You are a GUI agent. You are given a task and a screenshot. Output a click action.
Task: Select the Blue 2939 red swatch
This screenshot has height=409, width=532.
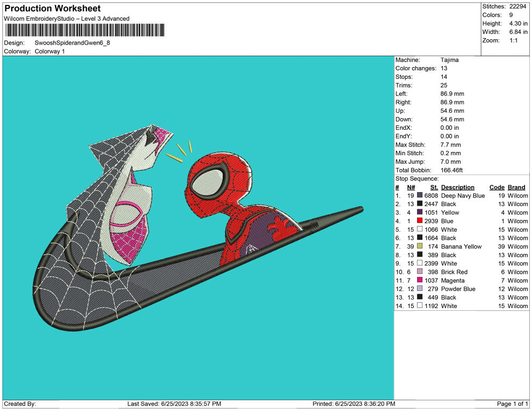pos(420,221)
